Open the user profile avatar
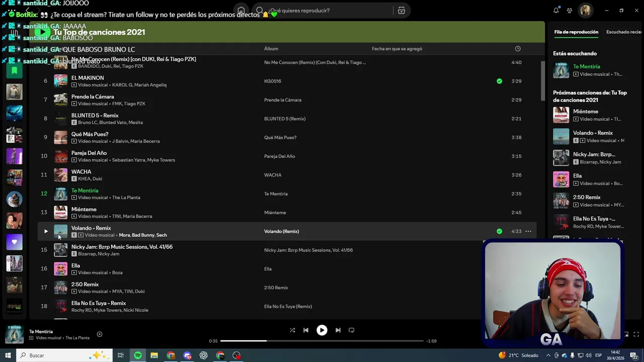The image size is (644, 362). (x=585, y=10)
